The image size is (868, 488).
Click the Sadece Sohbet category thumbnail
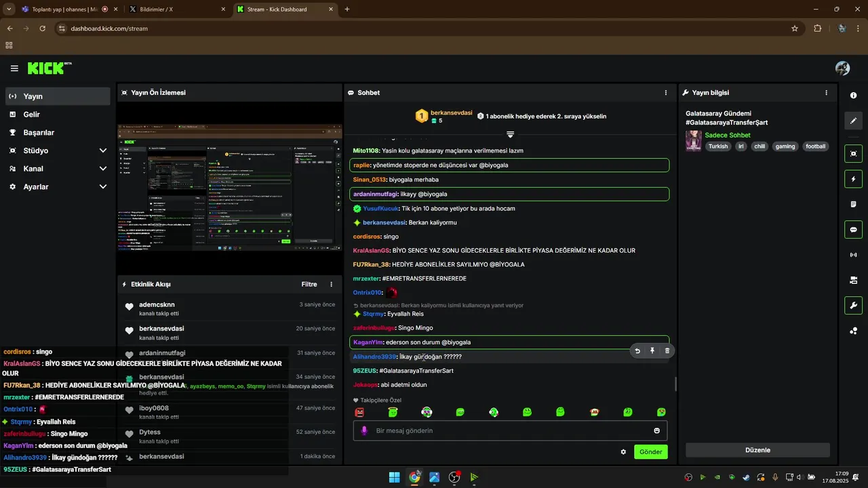(x=694, y=140)
